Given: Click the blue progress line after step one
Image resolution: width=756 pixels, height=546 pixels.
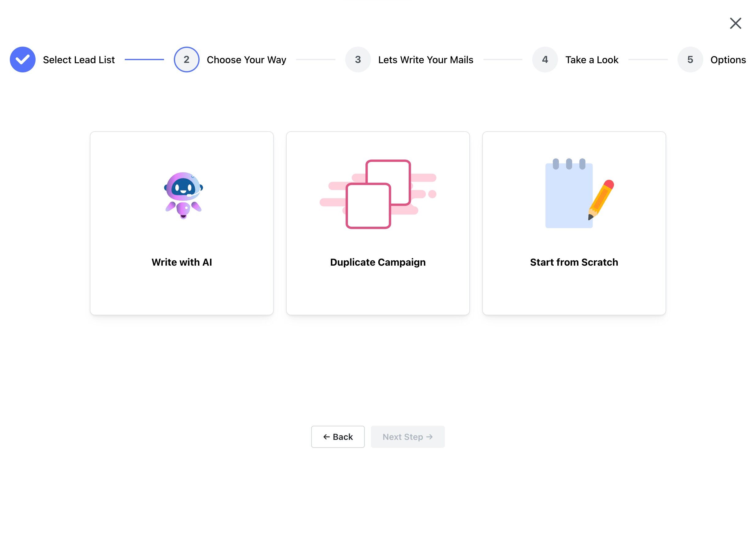Looking at the screenshot, I should pos(144,60).
